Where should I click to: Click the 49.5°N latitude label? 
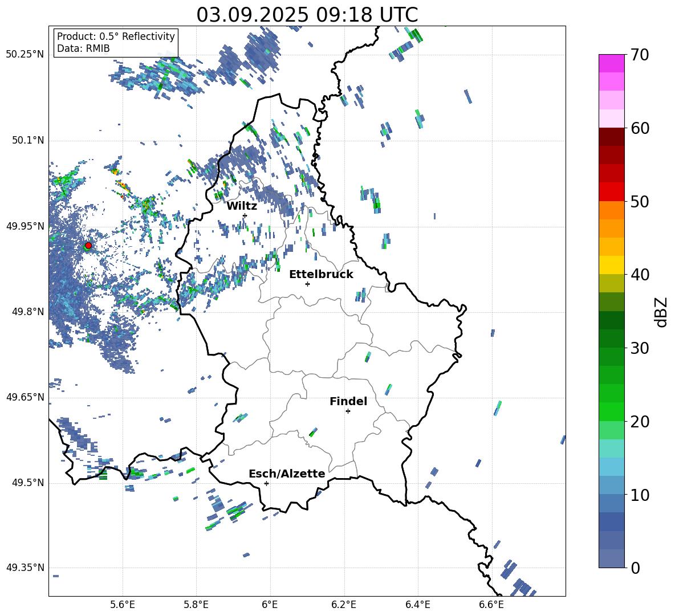(x=28, y=483)
